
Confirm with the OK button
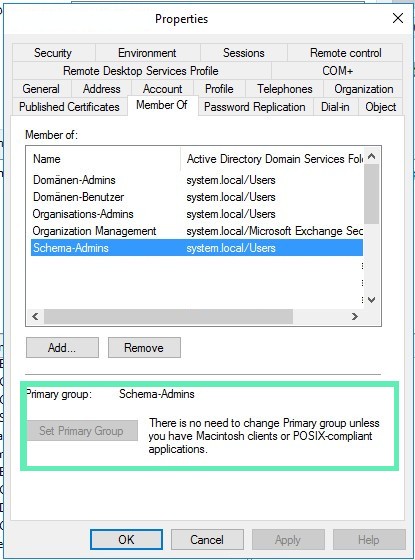pos(126,539)
